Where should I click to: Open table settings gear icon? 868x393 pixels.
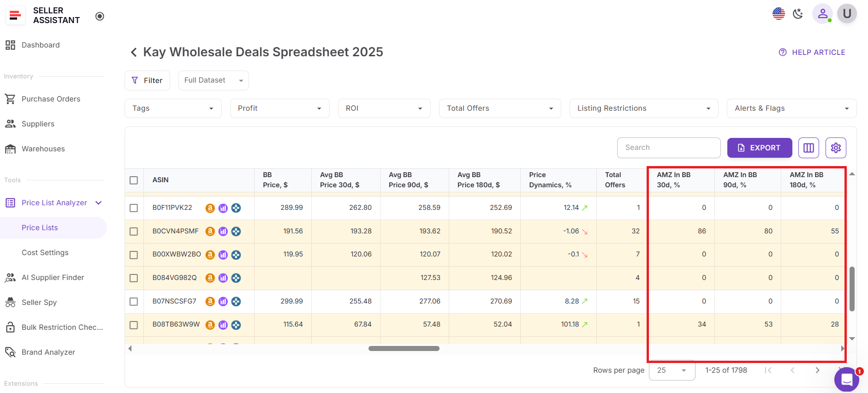pyautogui.click(x=836, y=148)
